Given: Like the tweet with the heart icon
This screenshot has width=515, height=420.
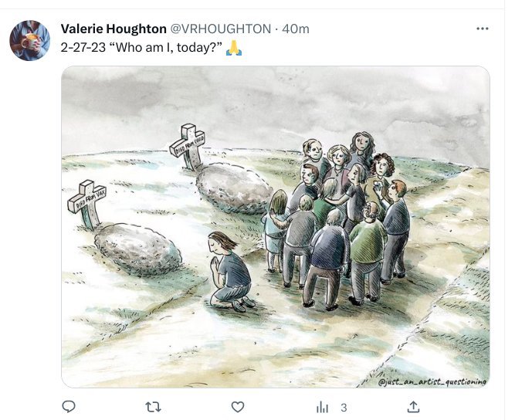Looking at the screenshot, I should coord(238,406).
